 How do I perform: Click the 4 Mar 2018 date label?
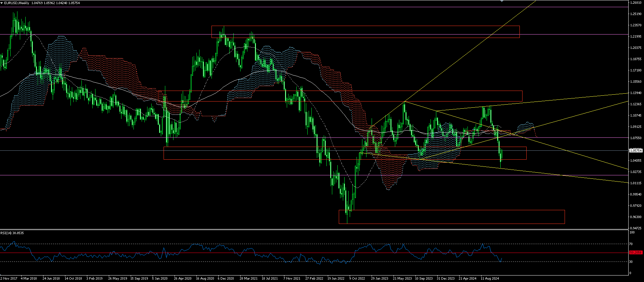[x=29, y=278]
